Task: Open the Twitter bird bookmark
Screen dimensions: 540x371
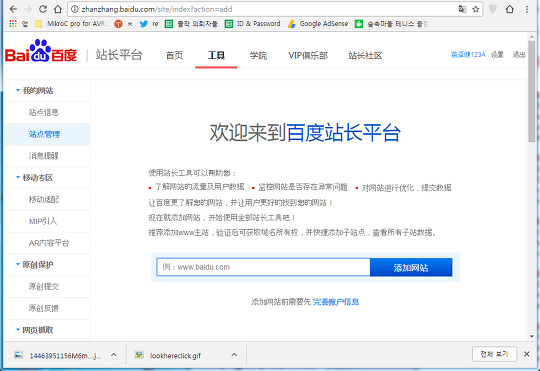Action: coord(149,24)
